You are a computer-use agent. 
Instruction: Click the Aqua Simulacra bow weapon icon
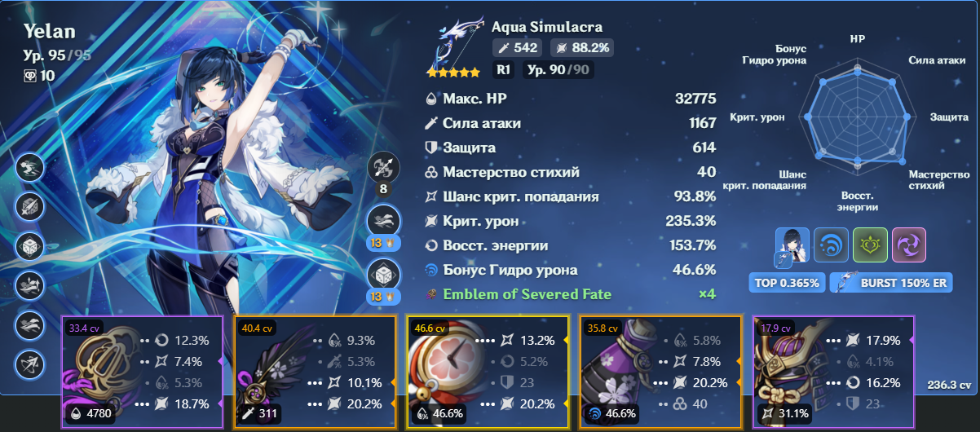point(452,47)
